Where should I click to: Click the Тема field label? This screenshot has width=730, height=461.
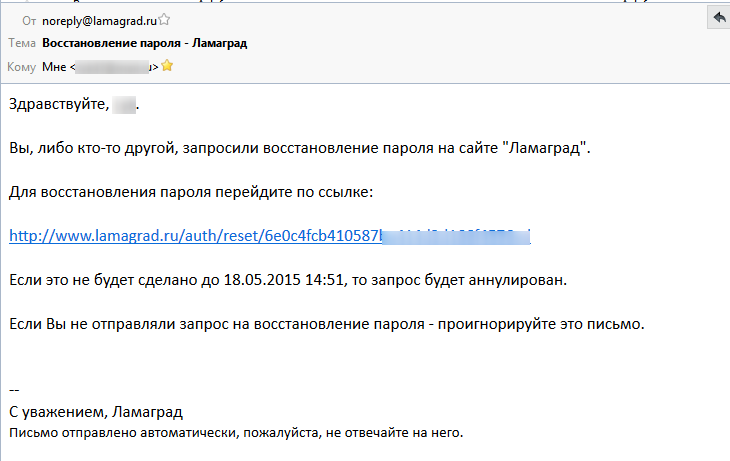(x=22, y=43)
